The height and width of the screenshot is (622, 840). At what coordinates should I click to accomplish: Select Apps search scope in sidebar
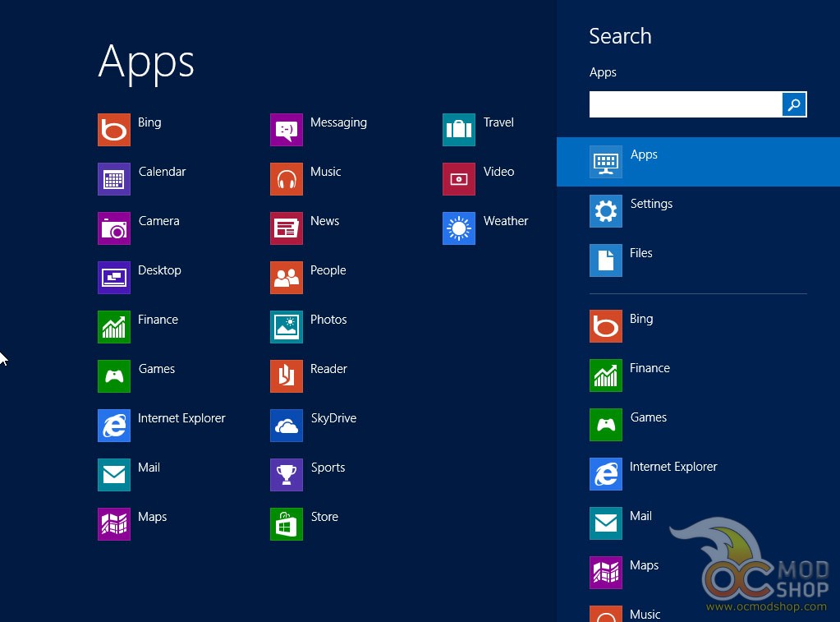point(698,161)
